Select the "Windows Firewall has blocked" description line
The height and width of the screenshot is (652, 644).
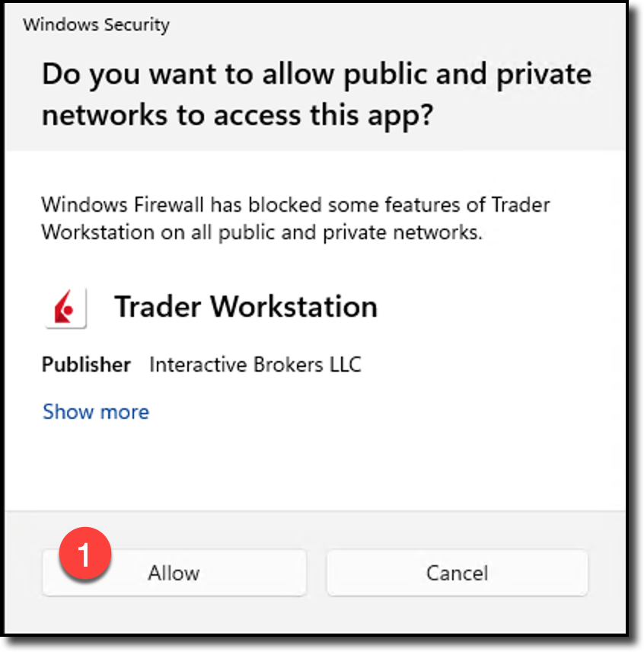coord(295,205)
